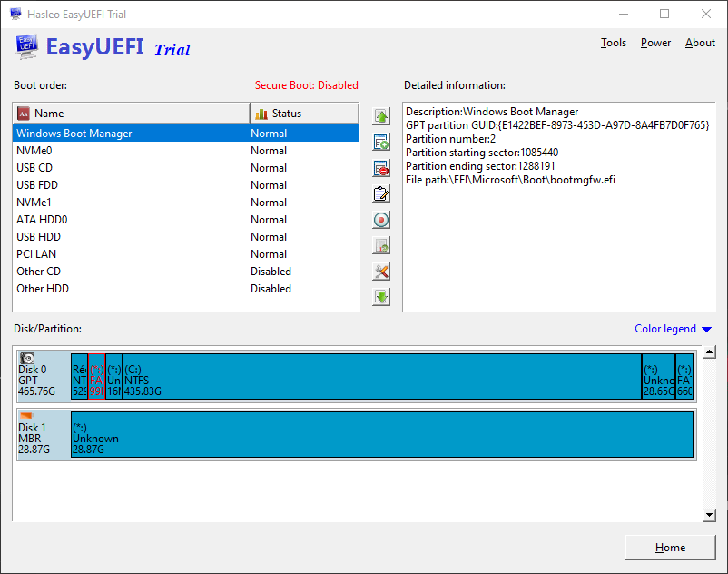Open the Tools menu
The image size is (728, 574).
tap(614, 43)
